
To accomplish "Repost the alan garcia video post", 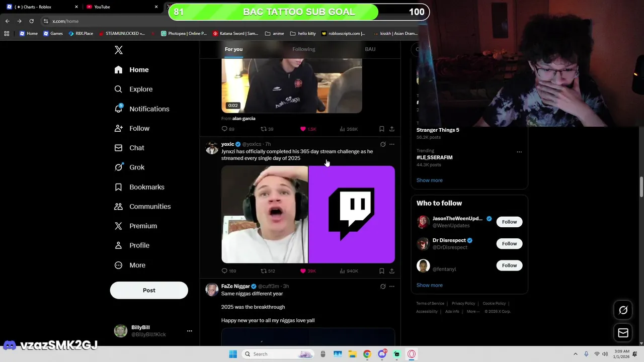I will pos(267,129).
